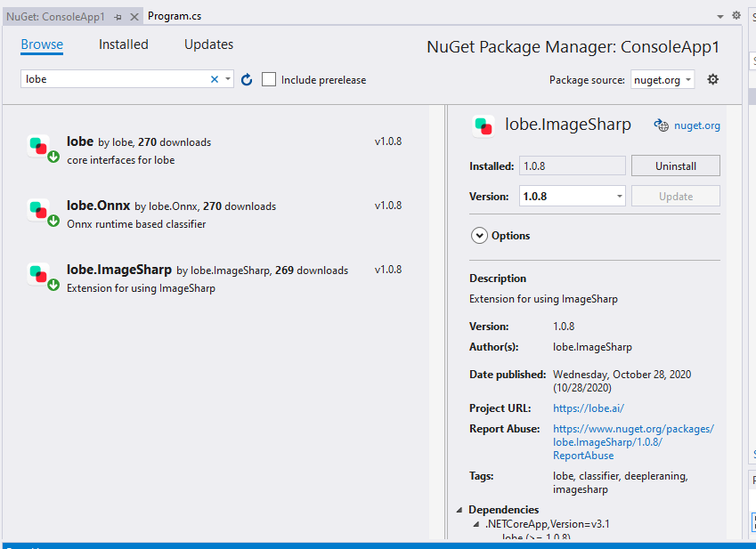Image resolution: width=756 pixels, height=549 pixels.
Task: Open NuGet package manager settings gear
Action: (712, 79)
